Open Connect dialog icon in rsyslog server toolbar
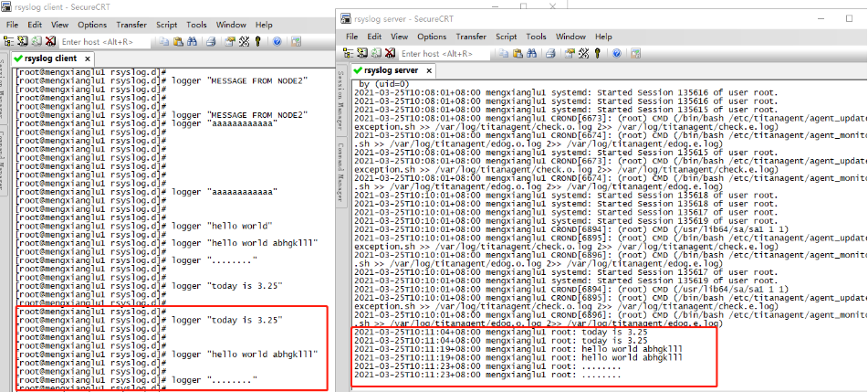The height and width of the screenshot is (392, 868). [348, 53]
